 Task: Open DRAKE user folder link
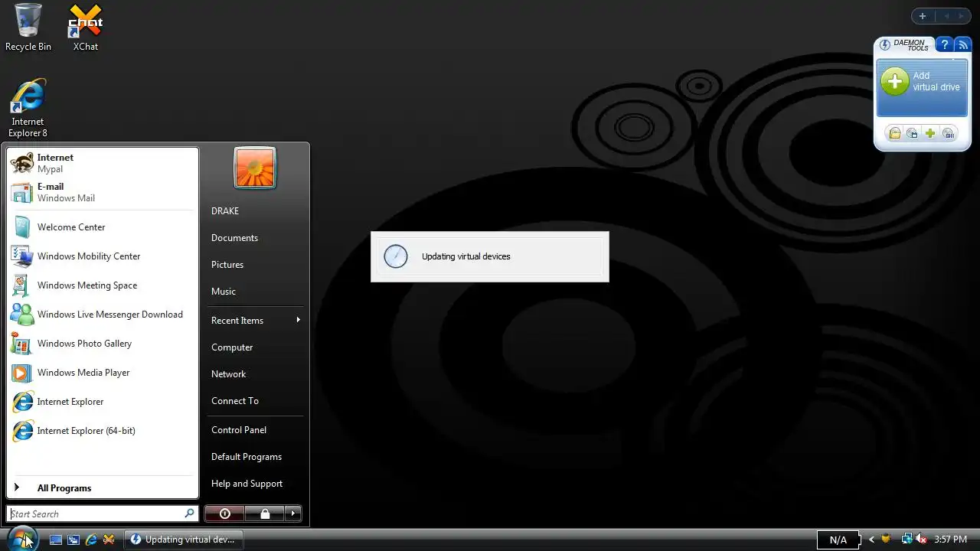(256, 211)
